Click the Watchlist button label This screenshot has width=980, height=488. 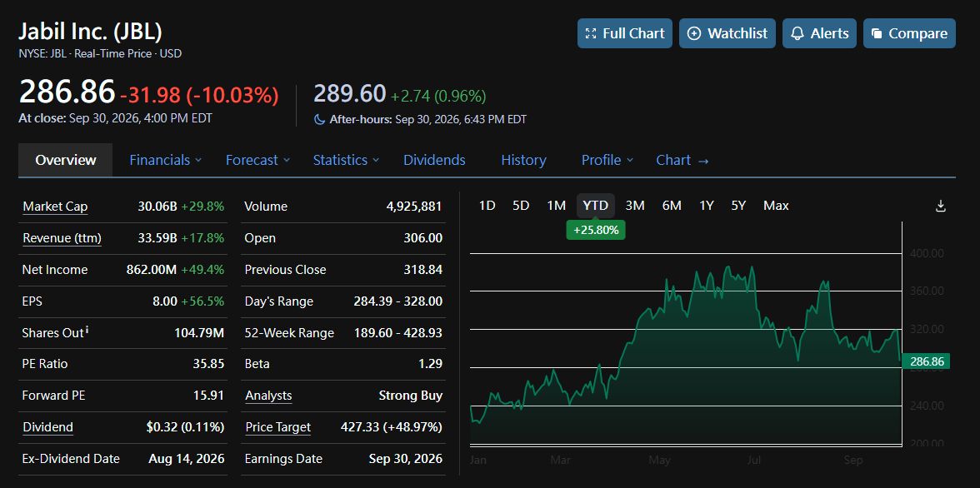737,34
